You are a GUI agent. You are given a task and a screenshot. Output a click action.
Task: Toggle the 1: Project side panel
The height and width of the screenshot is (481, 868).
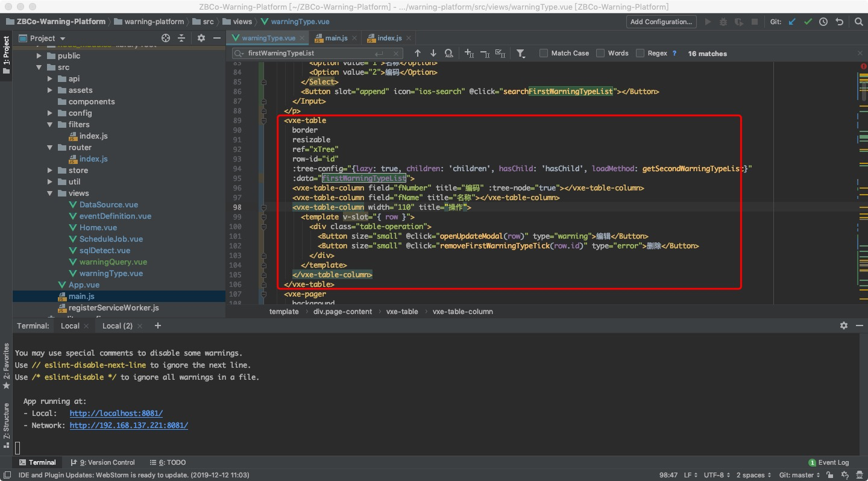tap(6, 55)
